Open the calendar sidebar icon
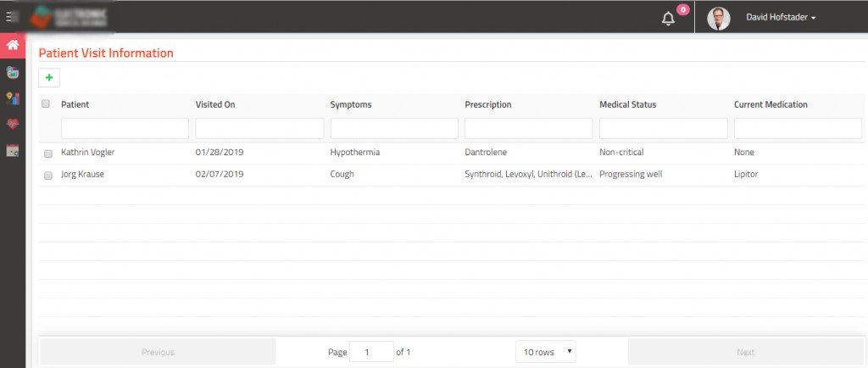 13,151
